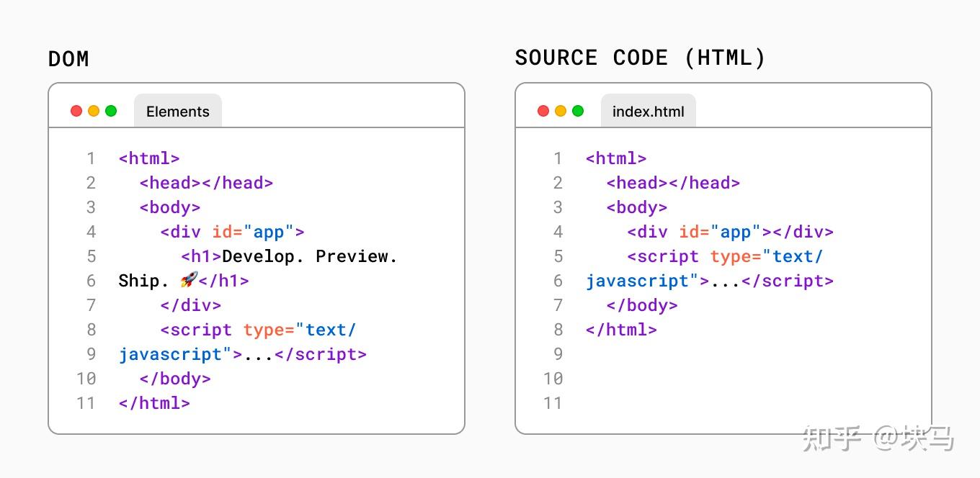Click the green circle in index.html window
Screen dimensions: 980x478
point(577,111)
